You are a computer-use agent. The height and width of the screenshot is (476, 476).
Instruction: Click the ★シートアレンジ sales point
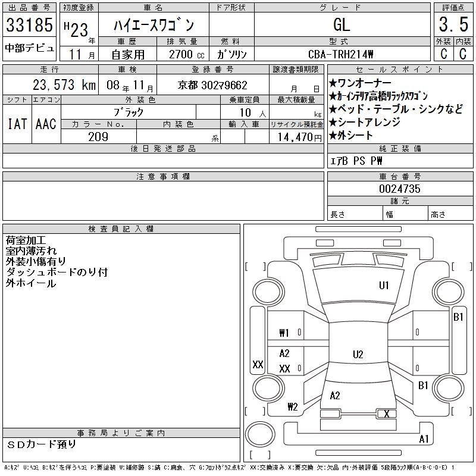365,123
